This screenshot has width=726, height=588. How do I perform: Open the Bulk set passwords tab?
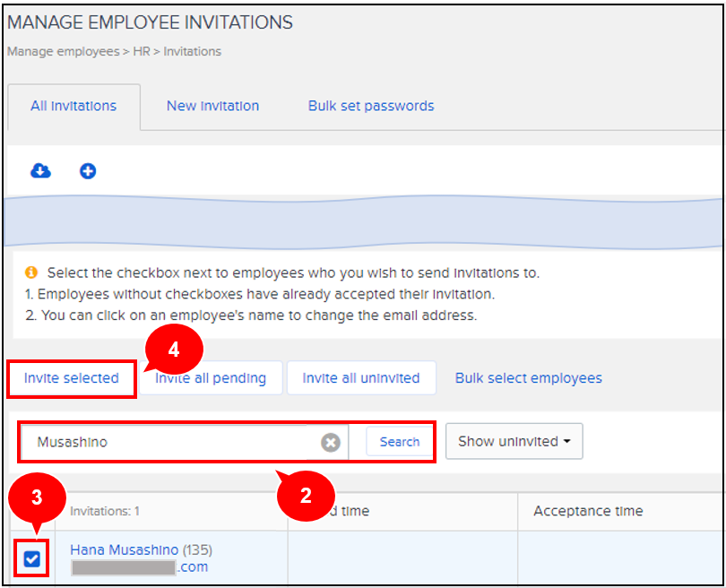[370, 106]
